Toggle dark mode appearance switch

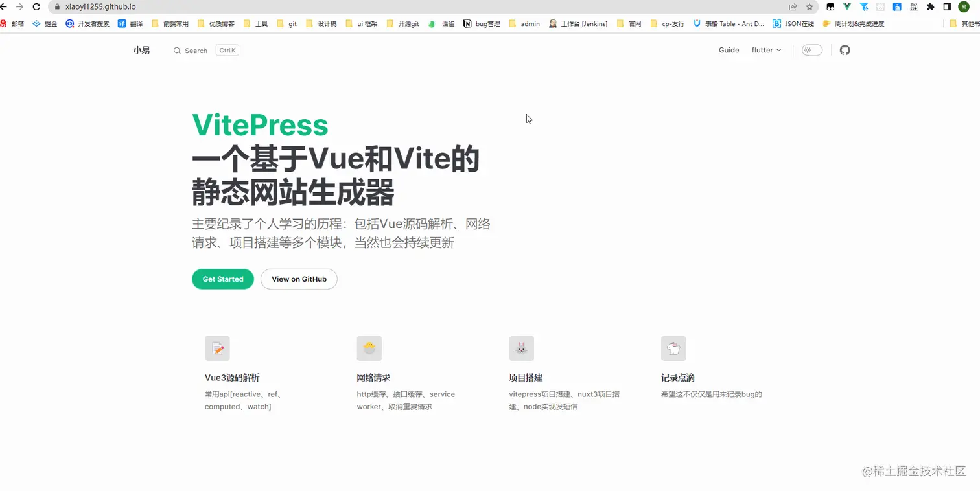tap(812, 50)
